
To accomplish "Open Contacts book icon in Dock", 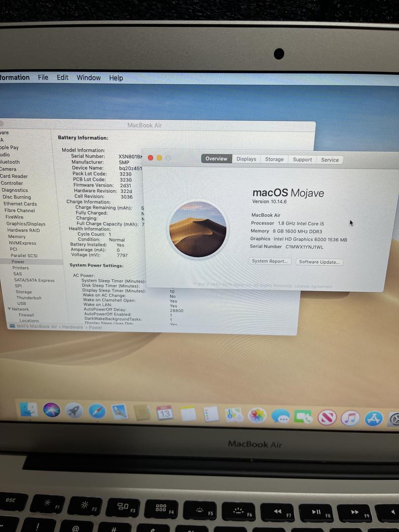I will click(142, 413).
